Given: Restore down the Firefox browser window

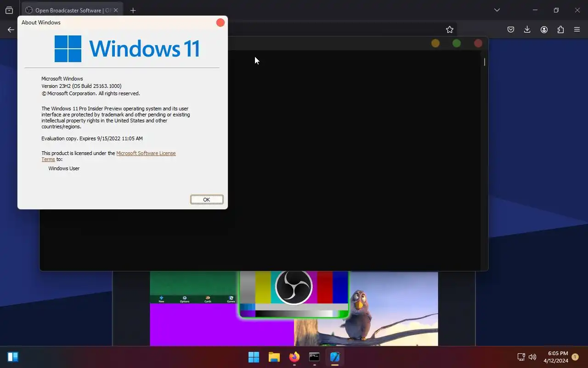Looking at the screenshot, I should 556,10.
